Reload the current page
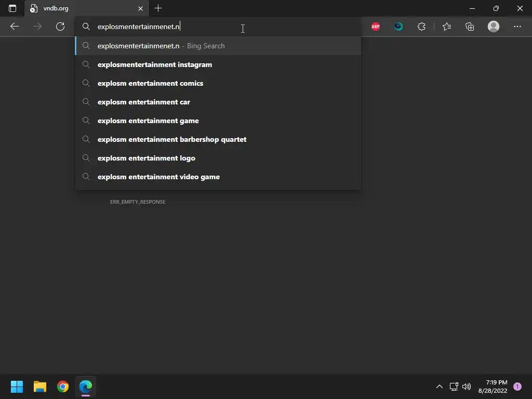 click(60, 26)
